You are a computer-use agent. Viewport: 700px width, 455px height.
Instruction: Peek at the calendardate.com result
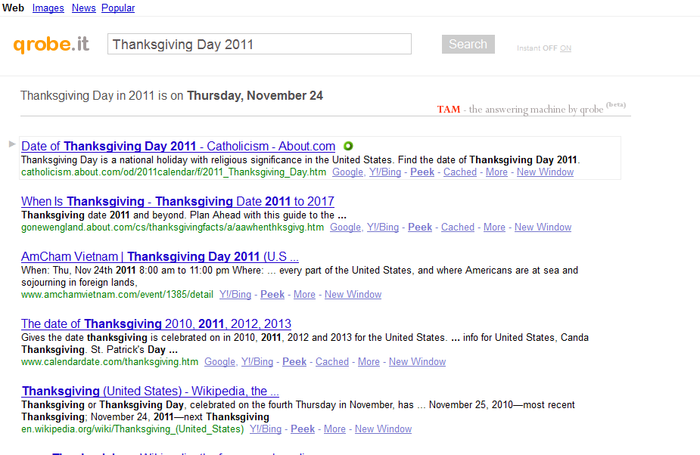click(294, 362)
